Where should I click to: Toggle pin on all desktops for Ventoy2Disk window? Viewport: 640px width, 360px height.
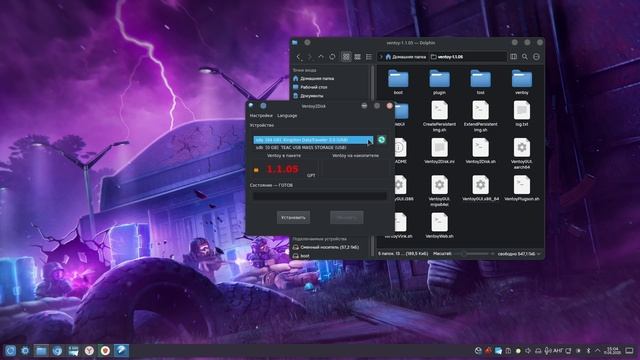point(263,106)
